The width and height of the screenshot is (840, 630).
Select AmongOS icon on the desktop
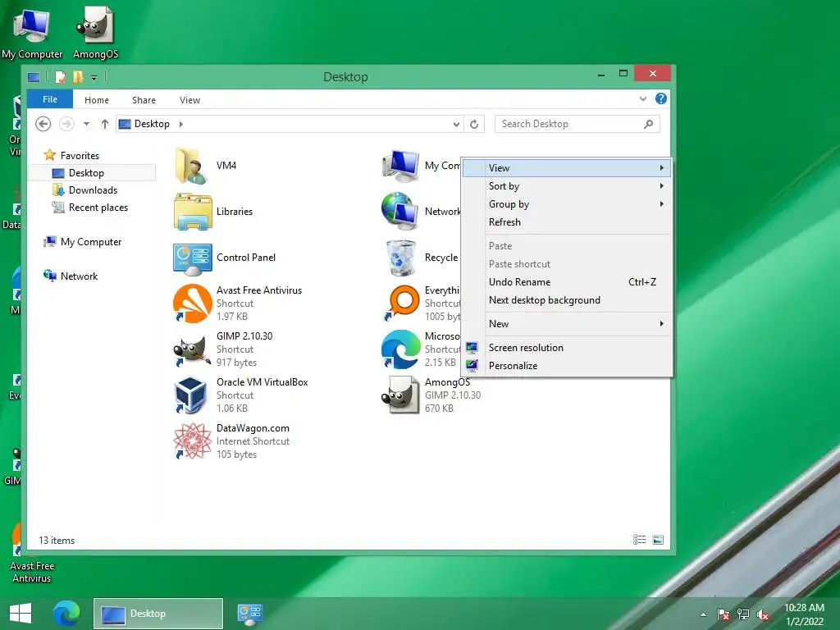[95, 33]
